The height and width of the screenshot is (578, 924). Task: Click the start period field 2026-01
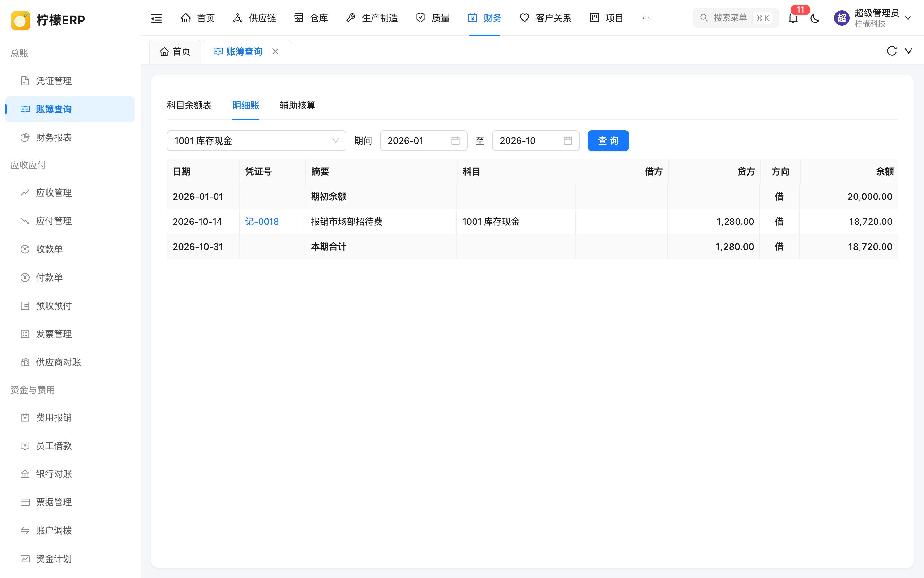424,141
